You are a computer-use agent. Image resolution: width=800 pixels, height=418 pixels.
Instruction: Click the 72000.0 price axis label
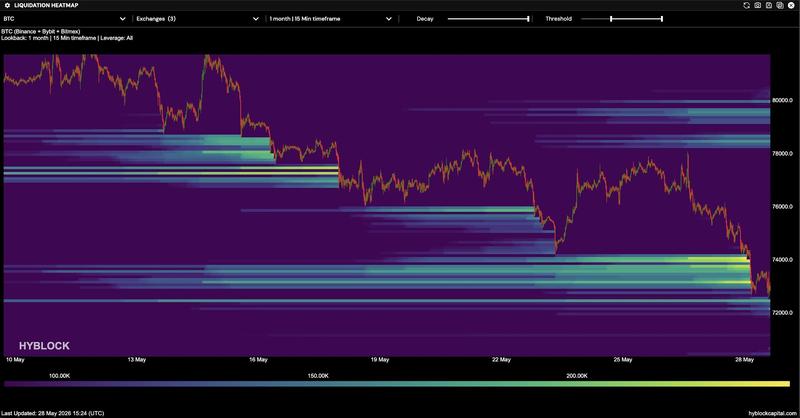(x=782, y=313)
